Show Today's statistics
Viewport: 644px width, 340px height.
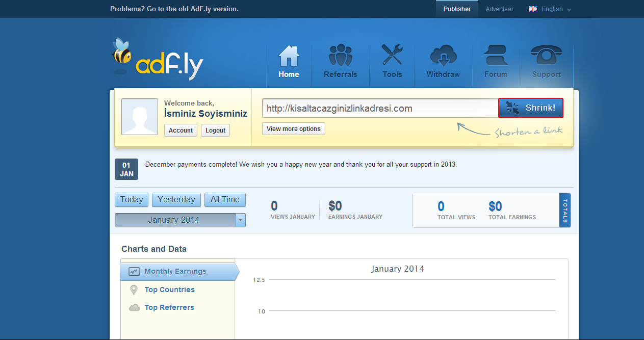coord(132,200)
